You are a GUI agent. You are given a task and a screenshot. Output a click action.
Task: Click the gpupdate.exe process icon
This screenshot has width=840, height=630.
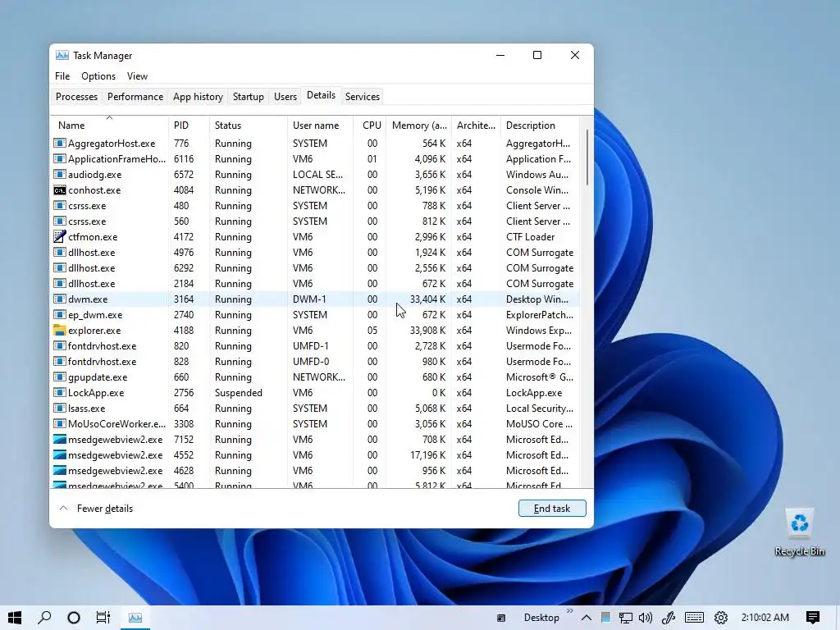point(59,377)
